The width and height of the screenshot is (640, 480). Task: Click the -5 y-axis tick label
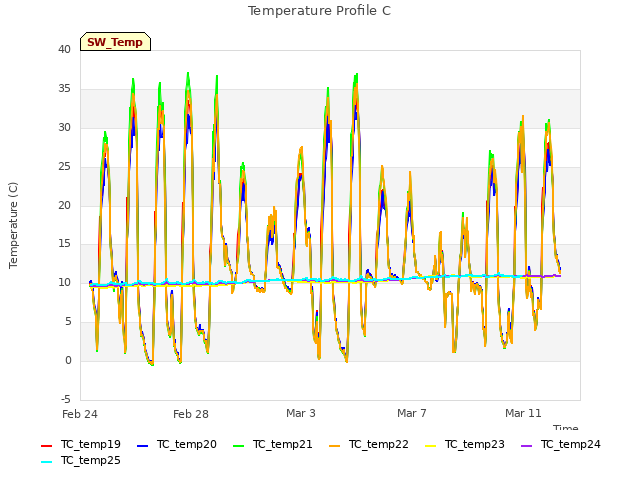point(66,399)
